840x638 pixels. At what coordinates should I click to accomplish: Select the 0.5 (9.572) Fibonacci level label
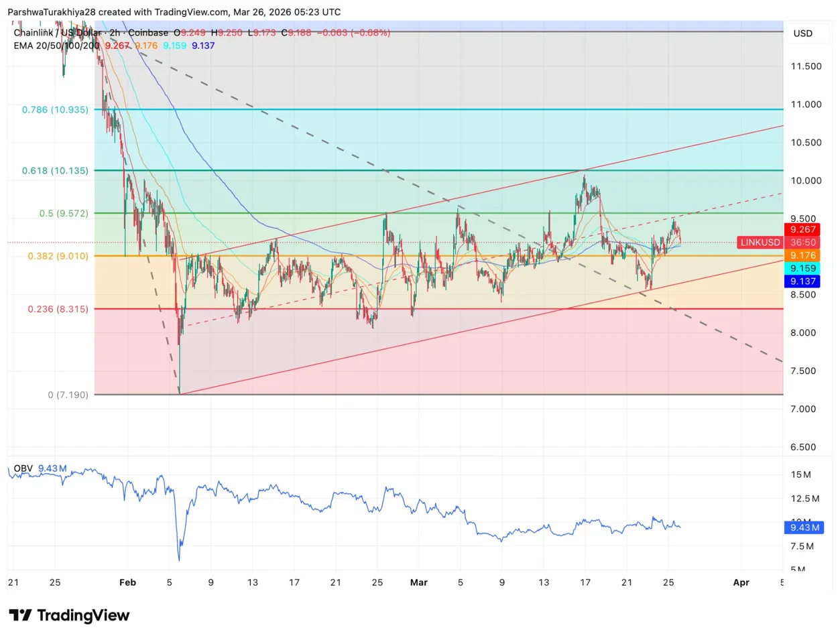tap(64, 213)
